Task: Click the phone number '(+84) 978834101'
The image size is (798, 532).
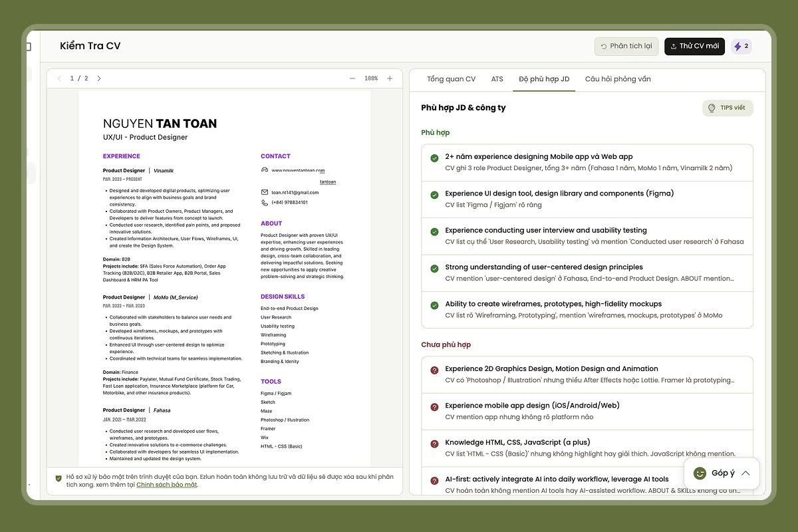Action: pos(289,202)
